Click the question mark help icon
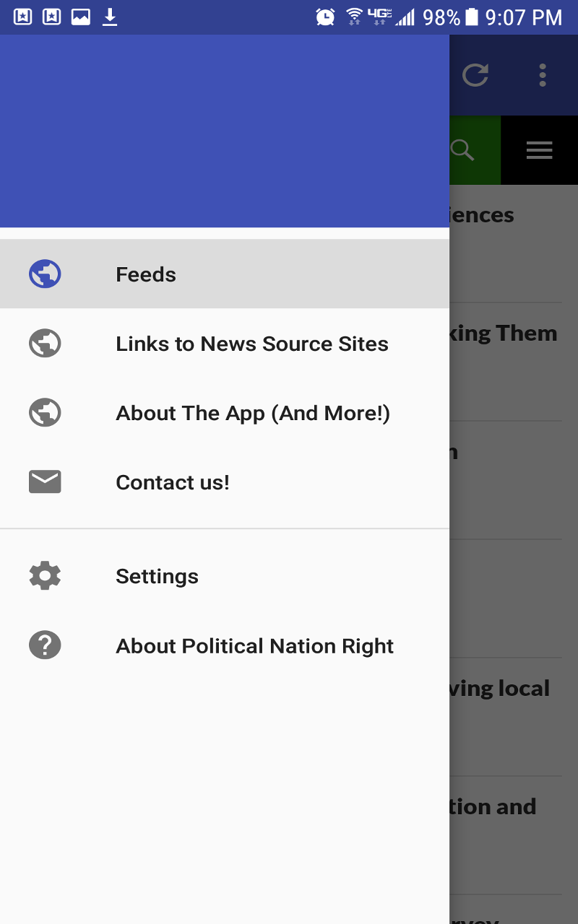This screenshot has height=924, width=578. click(x=45, y=645)
